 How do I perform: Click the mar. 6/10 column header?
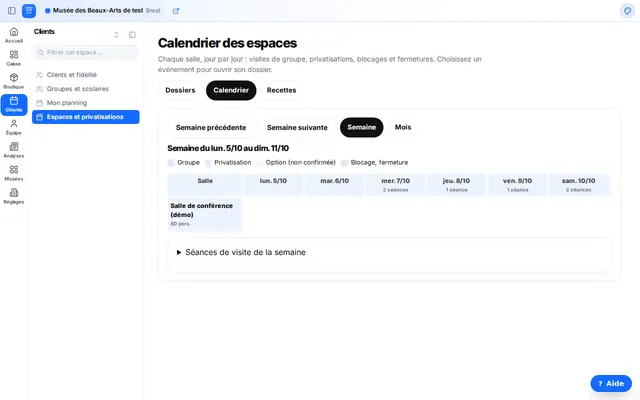[334, 185]
